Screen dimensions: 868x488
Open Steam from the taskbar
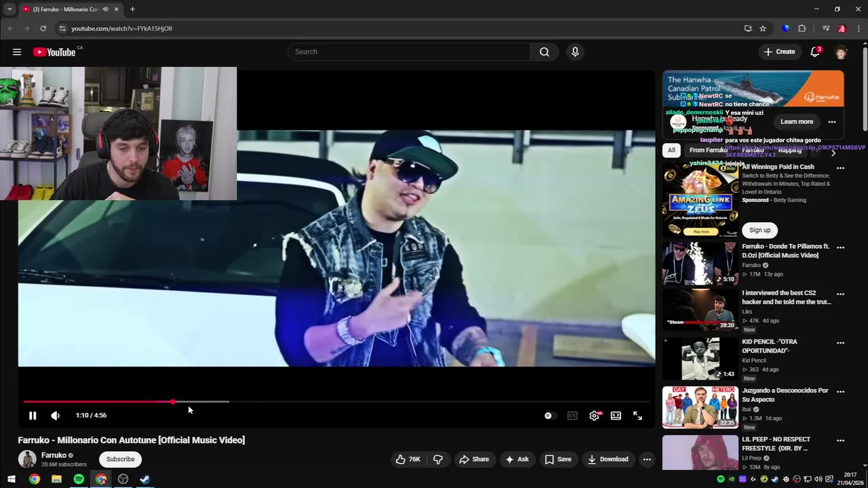coord(145,479)
